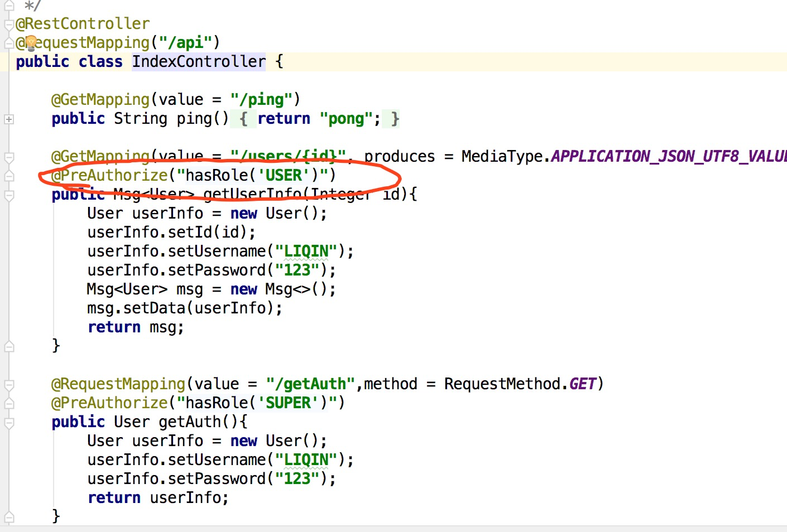Click the MediaType class reference
The height and width of the screenshot is (532, 787).
pyautogui.click(x=502, y=156)
